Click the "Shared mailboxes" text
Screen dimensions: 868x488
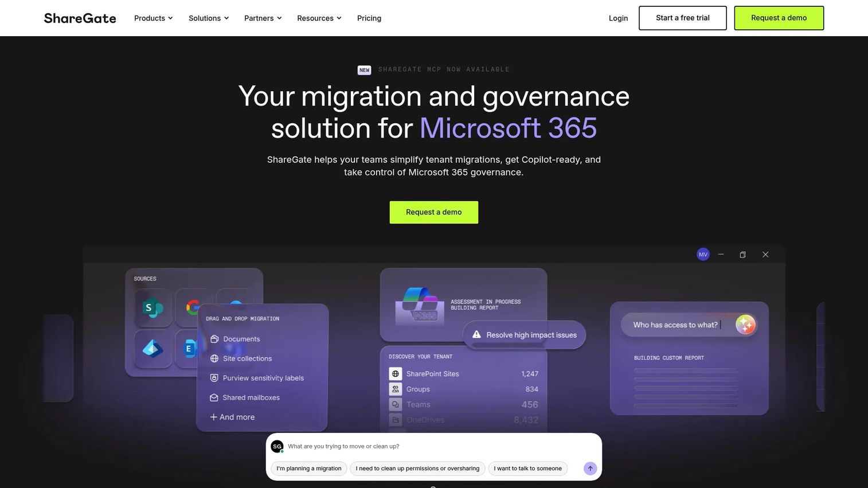coord(251,397)
